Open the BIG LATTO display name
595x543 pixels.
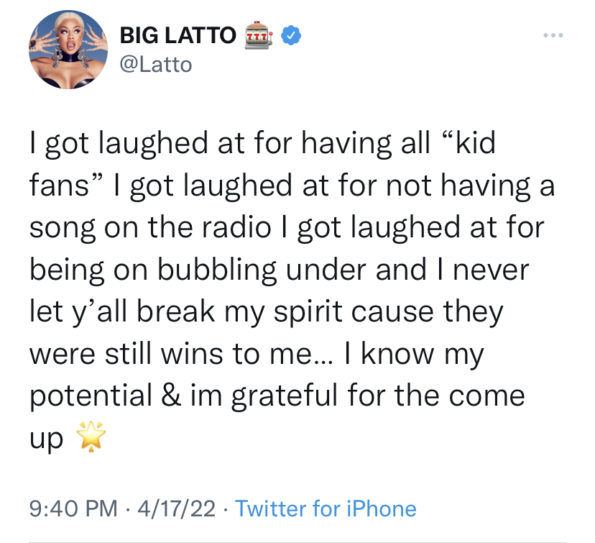pyautogui.click(x=178, y=35)
